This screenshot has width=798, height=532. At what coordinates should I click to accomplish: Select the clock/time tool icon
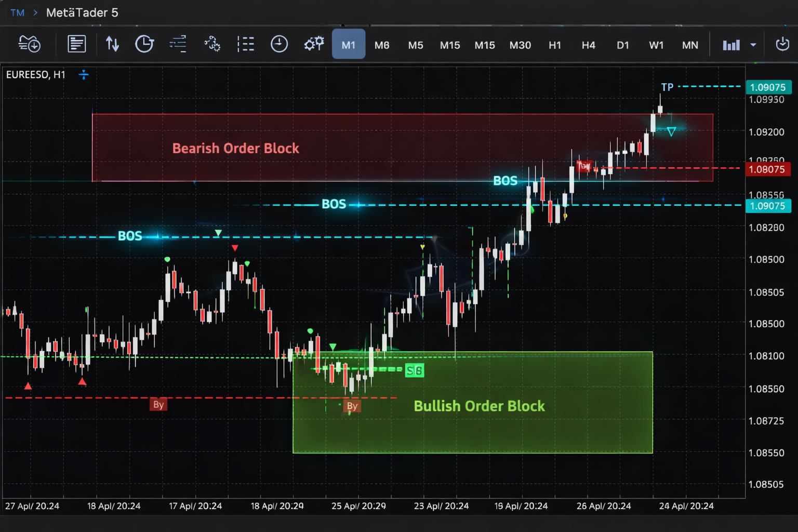[x=144, y=44]
